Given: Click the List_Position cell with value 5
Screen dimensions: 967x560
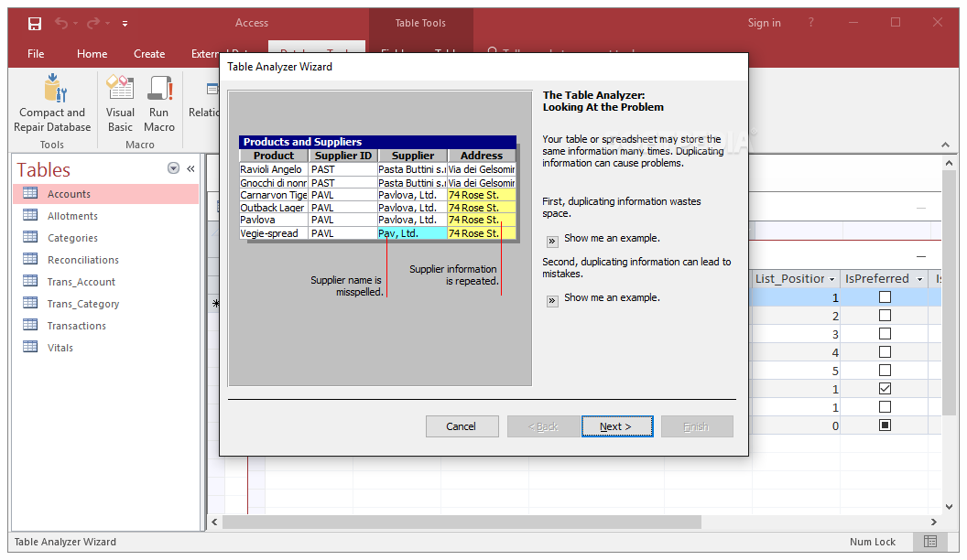Looking at the screenshot, I should coord(796,371).
